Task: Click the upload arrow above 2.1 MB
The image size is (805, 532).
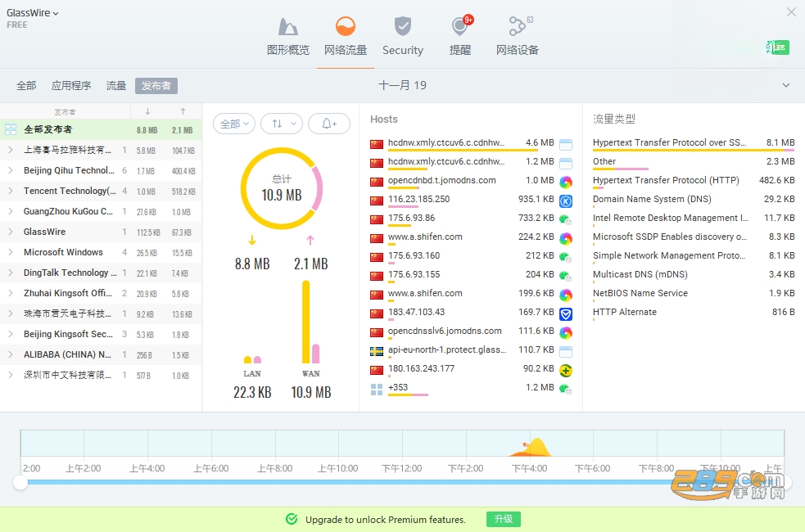Action: coord(310,240)
